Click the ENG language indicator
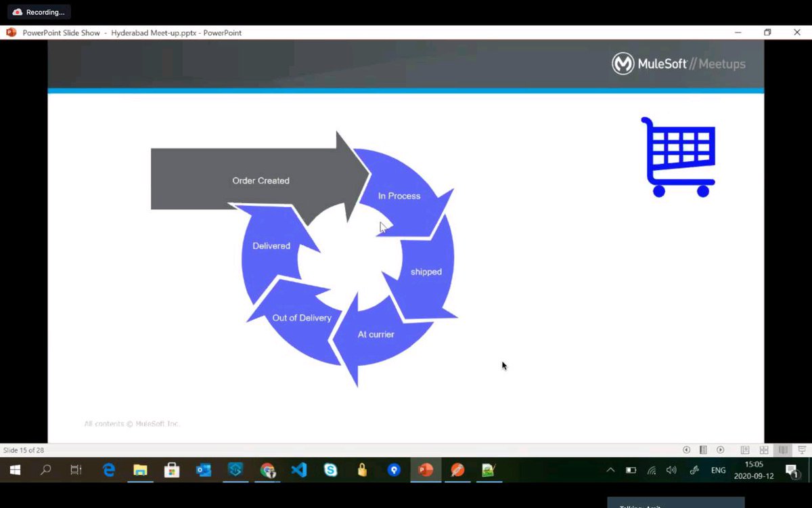This screenshot has width=812, height=508. [x=718, y=469]
